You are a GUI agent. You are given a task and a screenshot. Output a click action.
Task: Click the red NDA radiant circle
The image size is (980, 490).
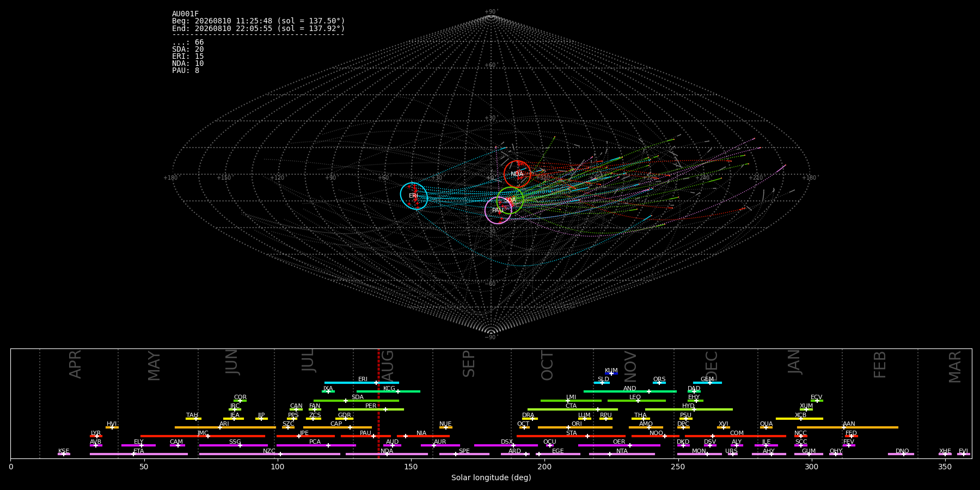[517, 174]
